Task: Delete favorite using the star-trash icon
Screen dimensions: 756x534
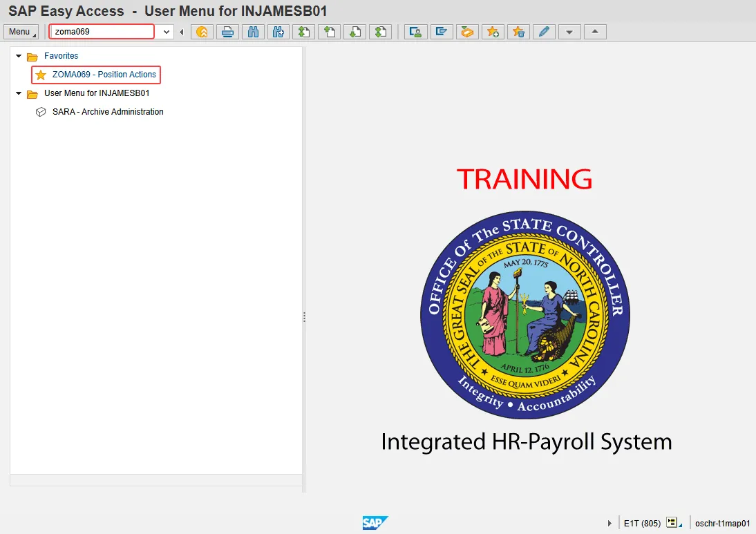Action: pos(518,31)
